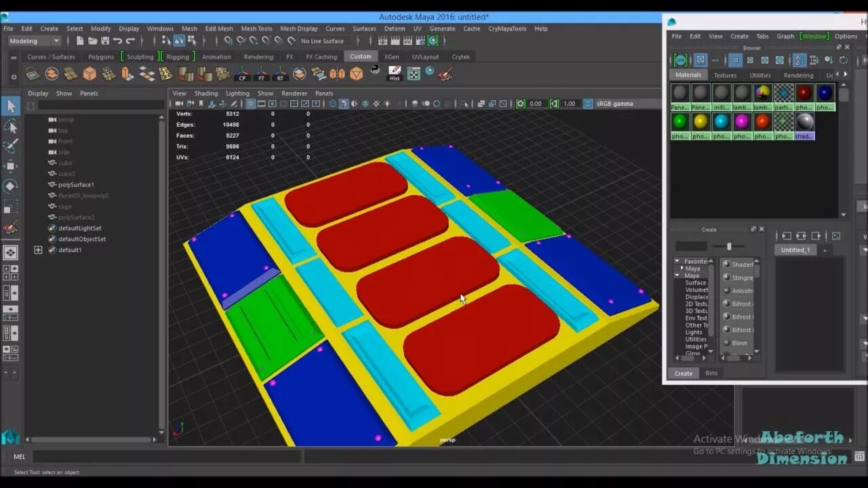Switch to the Polygons shelf tab

coord(101,57)
